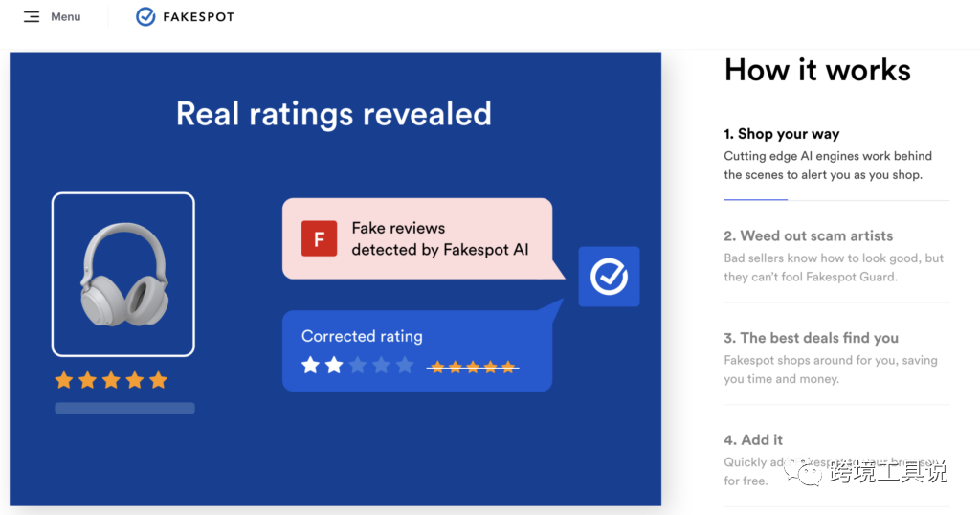This screenshot has height=515, width=980.
Task: Click the Fakespot checkmark logo icon
Action: click(145, 17)
